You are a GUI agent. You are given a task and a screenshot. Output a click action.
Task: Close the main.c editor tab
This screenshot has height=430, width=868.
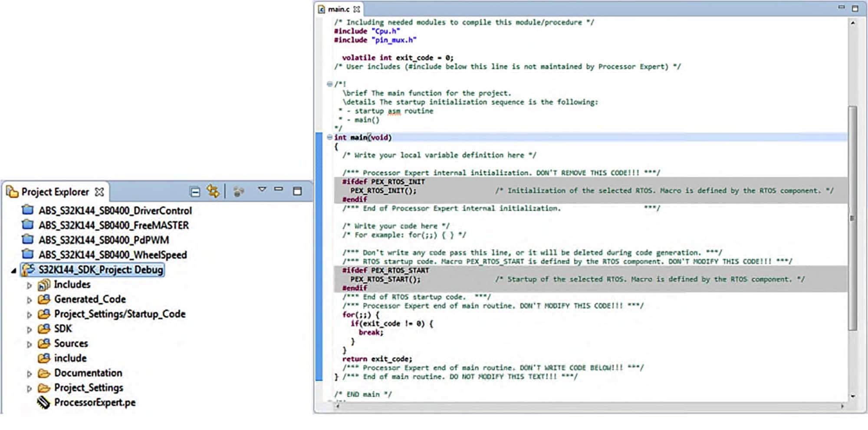(356, 9)
